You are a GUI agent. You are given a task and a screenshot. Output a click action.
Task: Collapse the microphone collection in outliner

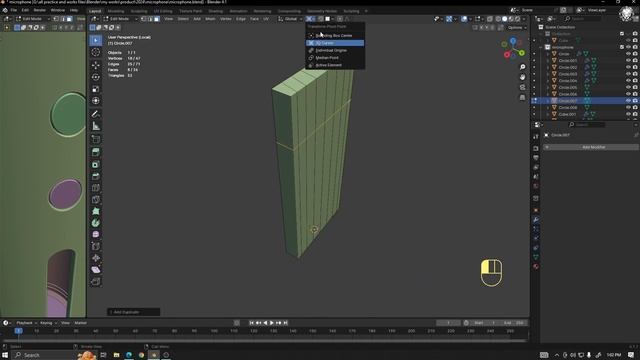[x=541, y=47]
